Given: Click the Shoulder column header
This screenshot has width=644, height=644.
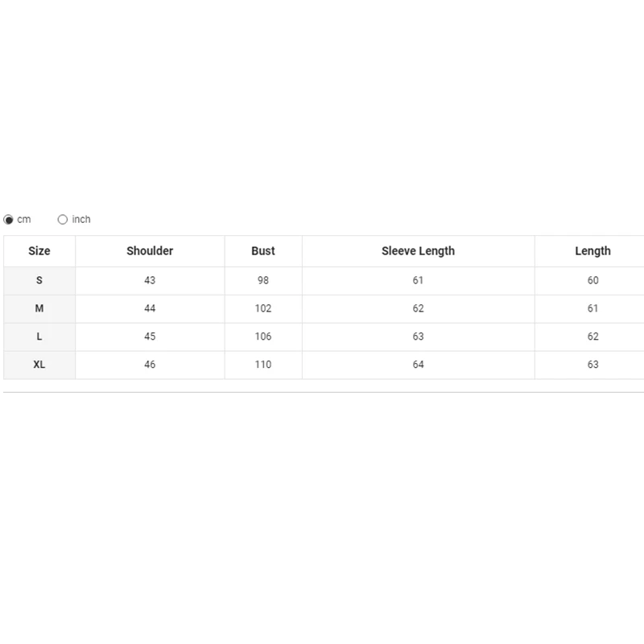Looking at the screenshot, I should click(150, 251).
